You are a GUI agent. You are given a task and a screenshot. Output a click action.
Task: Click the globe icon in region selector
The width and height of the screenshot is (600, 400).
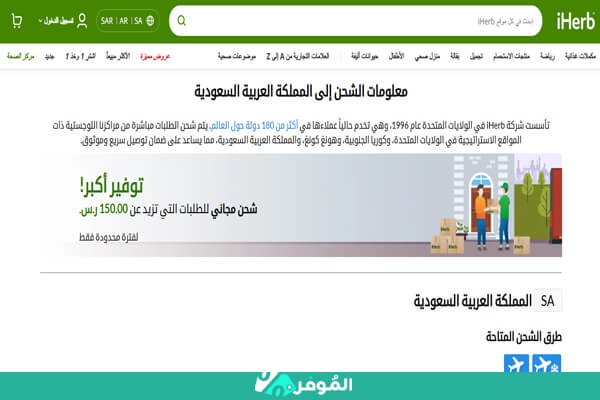(x=150, y=21)
